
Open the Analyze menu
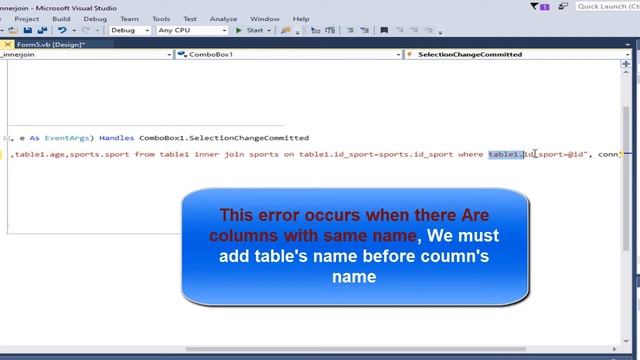click(x=223, y=19)
